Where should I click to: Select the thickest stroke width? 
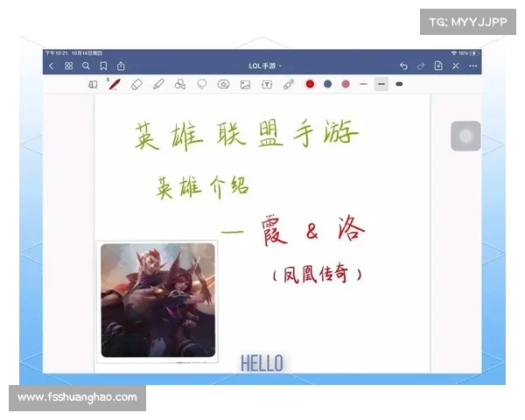pyautogui.click(x=399, y=84)
